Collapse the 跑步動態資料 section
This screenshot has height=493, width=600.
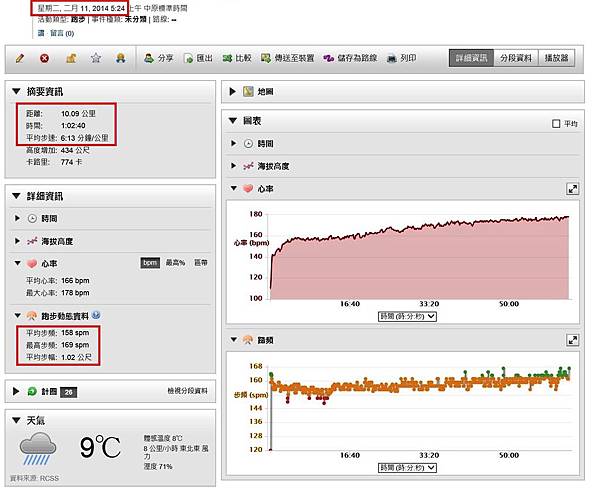pyautogui.click(x=17, y=316)
